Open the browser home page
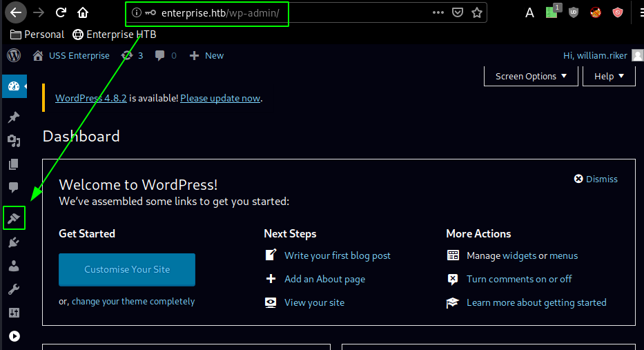The height and width of the screenshot is (350, 644). pos(83,12)
